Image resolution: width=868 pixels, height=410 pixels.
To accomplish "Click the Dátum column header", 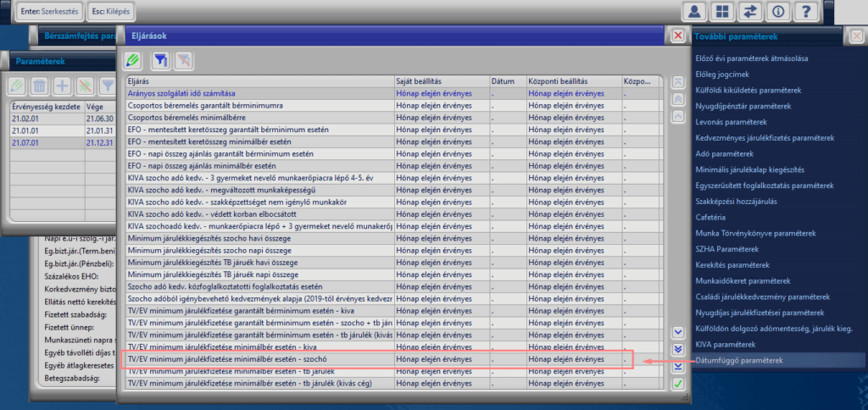I will point(508,81).
